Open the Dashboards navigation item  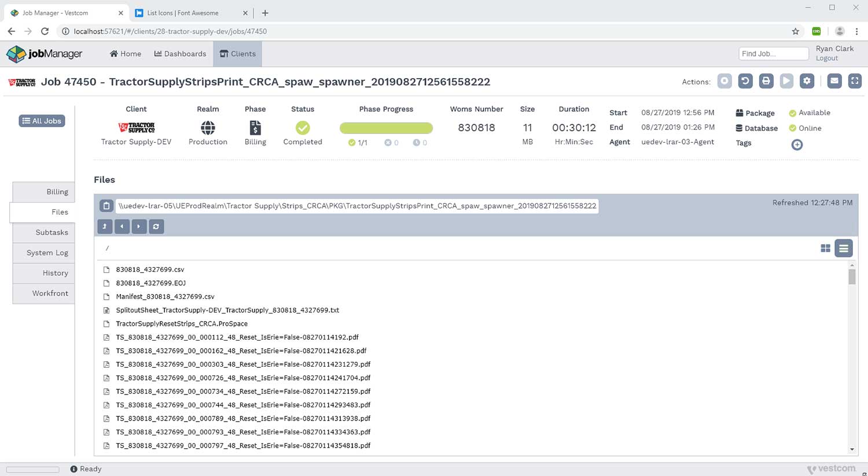pos(180,54)
